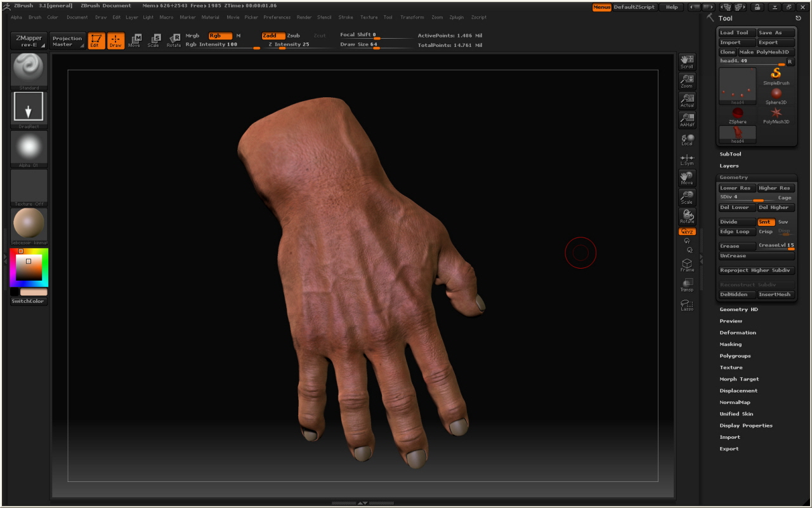
Task: Enable the Transp transparency icon
Action: click(x=687, y=284)
